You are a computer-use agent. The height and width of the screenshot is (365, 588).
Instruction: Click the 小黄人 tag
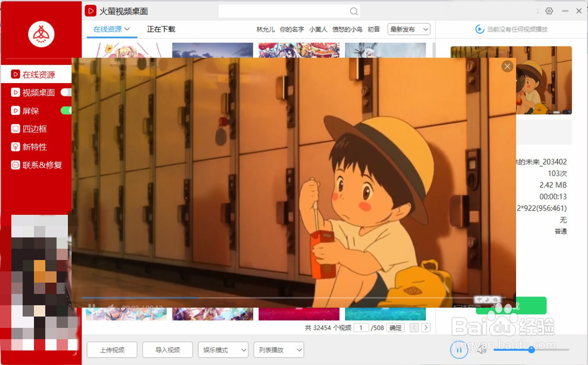pyautogui.click(x=318, y=29)
